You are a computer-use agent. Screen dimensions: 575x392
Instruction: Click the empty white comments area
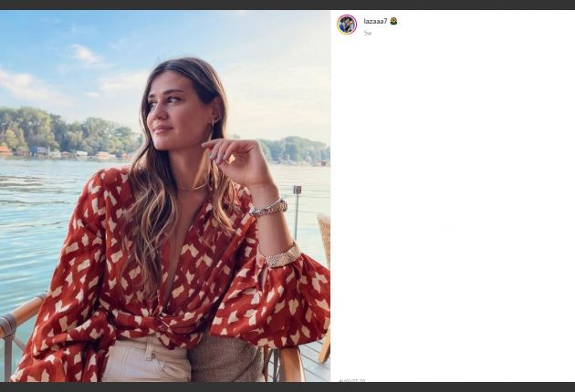point(452,201)
